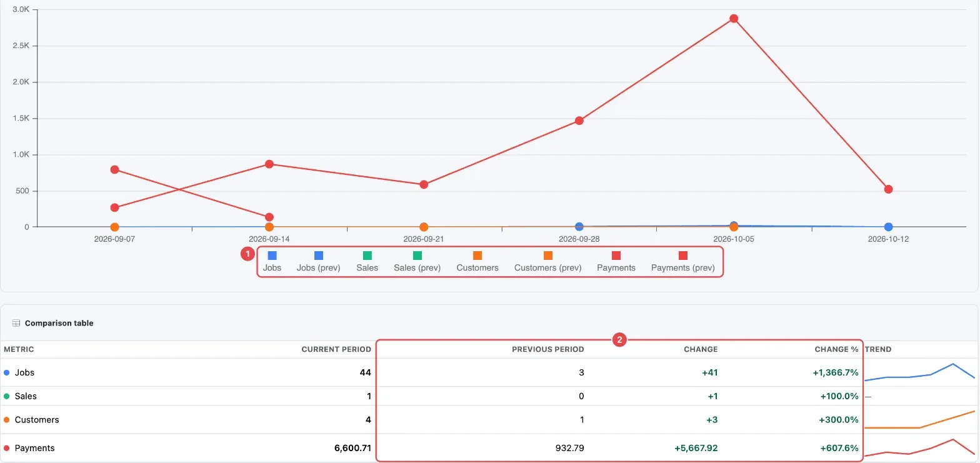Click the Comparison table icon

(x=16, y=323)
